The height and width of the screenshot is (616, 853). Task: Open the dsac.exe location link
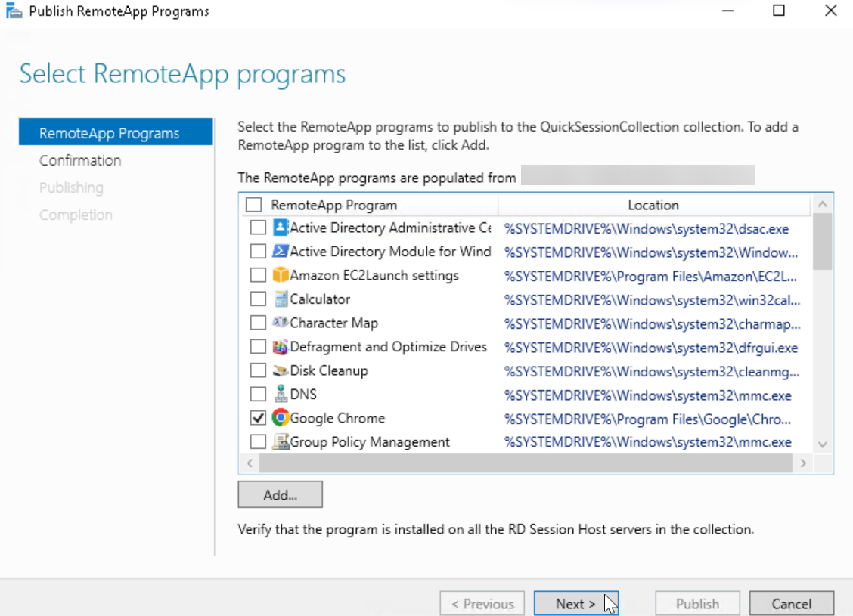click(x=648, y=228)
